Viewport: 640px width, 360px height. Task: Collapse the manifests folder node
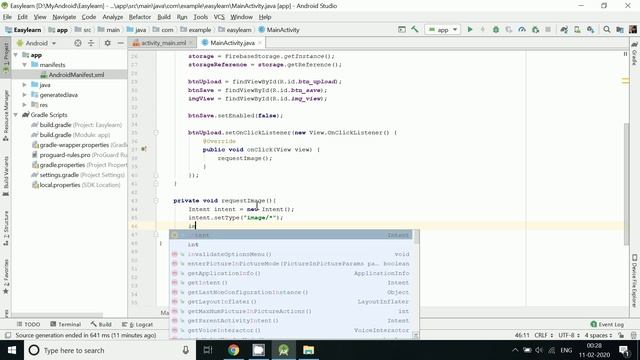tap(24, 64)
